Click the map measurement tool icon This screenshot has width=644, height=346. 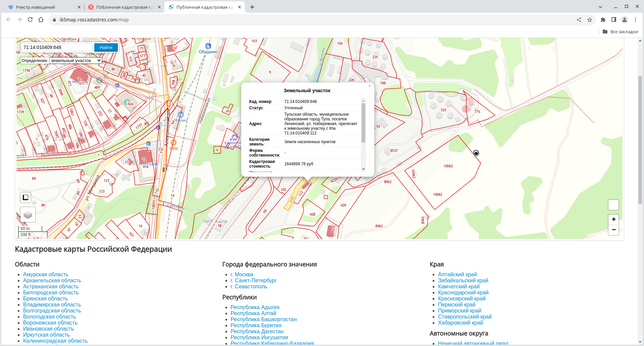[x=25, y=197]
